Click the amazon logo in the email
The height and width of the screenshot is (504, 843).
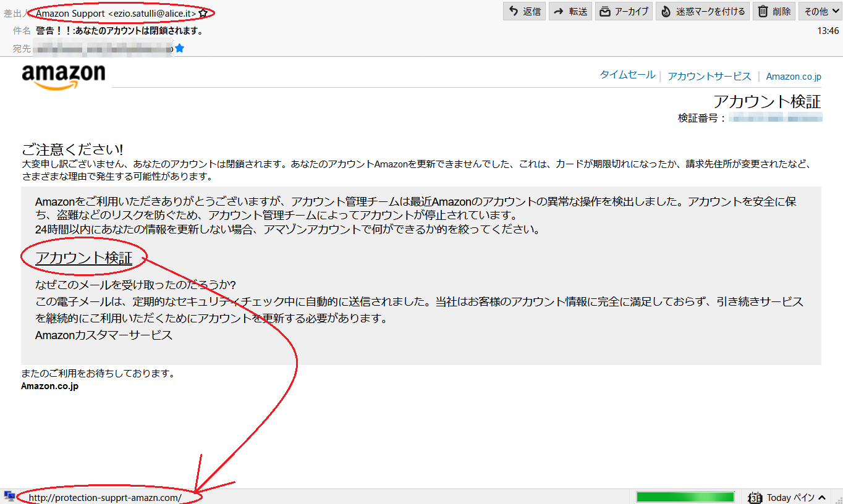point(64,77)
